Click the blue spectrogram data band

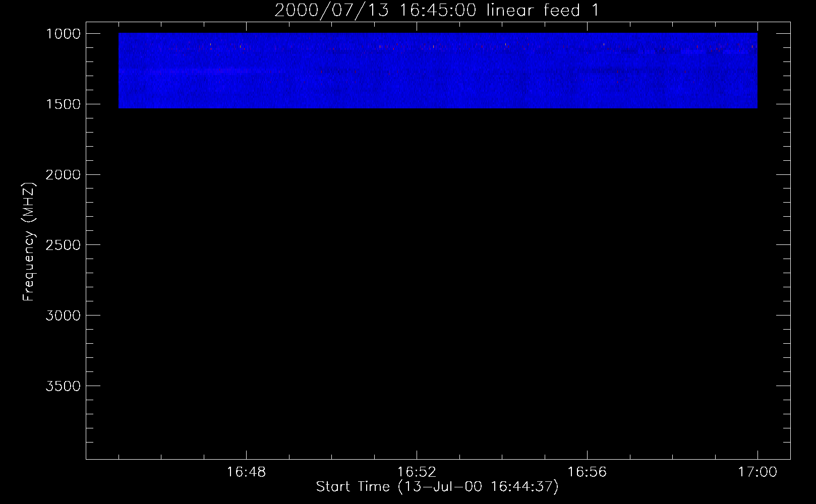438,71
